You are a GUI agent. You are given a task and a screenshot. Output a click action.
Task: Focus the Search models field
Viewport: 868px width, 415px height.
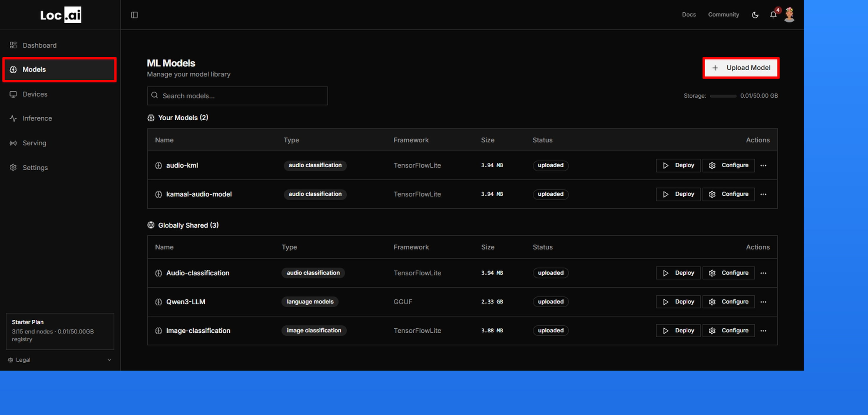(x=237, y=96)
